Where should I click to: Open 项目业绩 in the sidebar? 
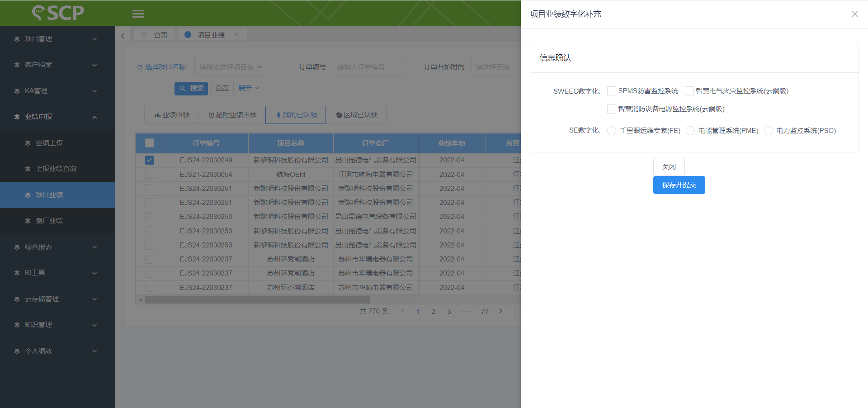[57, 195]
